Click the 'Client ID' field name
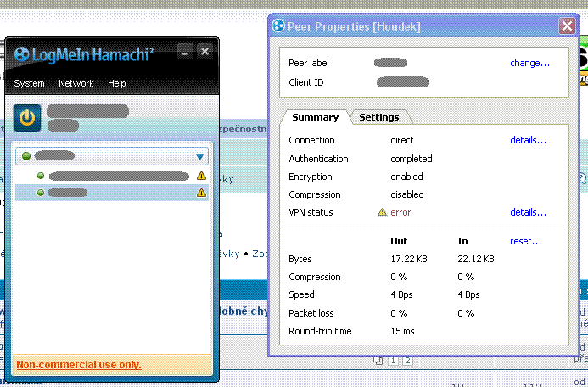This screenshot has width=588, height=387. tap(306, 82)
